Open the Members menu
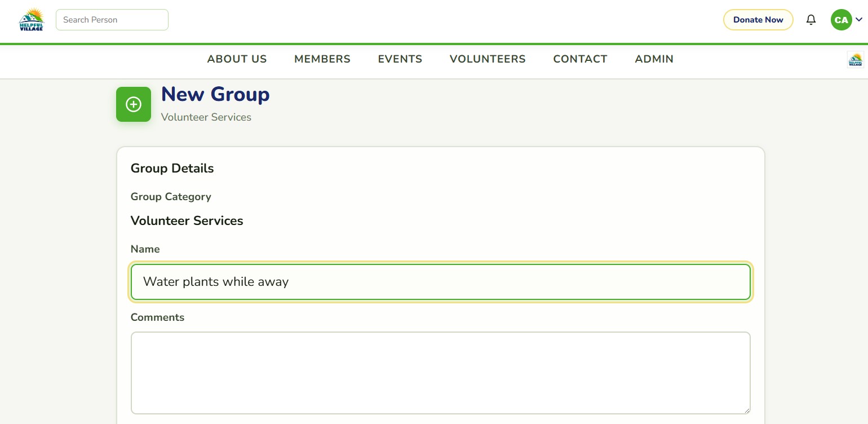 [x=322, y=59]
